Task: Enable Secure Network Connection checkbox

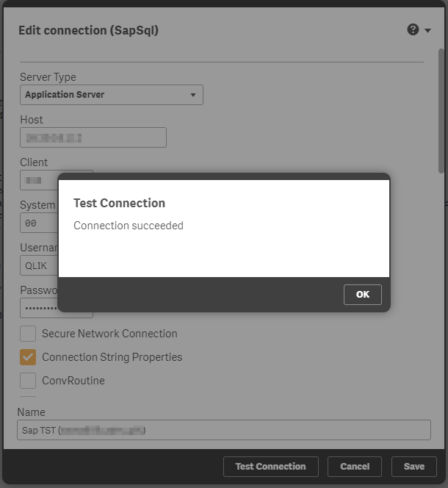Action: click(x=28, y=334)
